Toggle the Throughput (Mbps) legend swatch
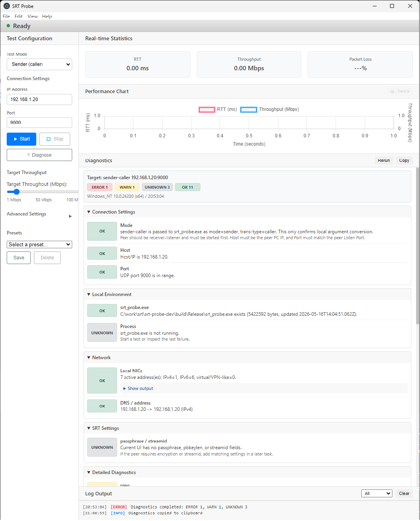The height and width of the screenshot is (521, 420). [x=248, y=109]
